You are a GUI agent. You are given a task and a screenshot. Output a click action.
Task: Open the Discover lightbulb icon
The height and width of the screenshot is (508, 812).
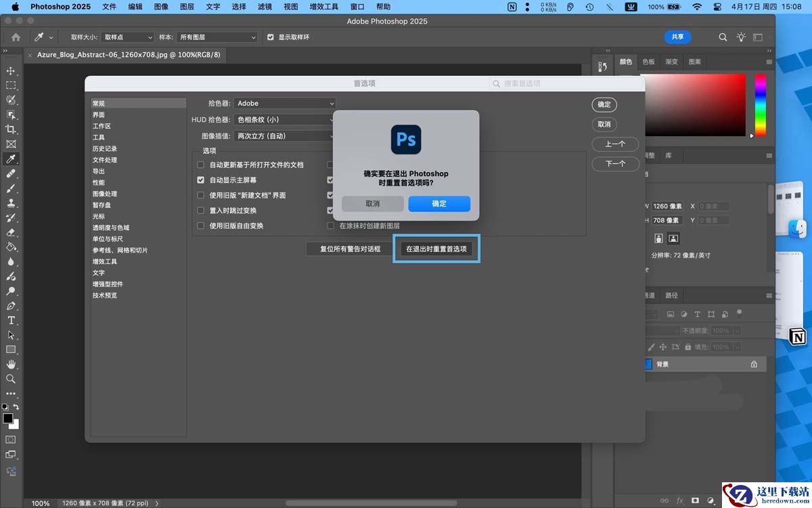pyautogui.click(x=741, y=37)
